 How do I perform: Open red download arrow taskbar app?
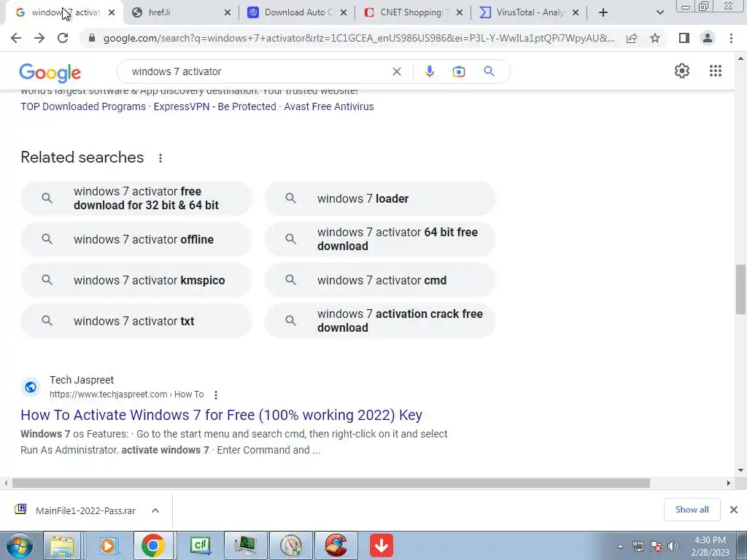(x=381, y=545)
